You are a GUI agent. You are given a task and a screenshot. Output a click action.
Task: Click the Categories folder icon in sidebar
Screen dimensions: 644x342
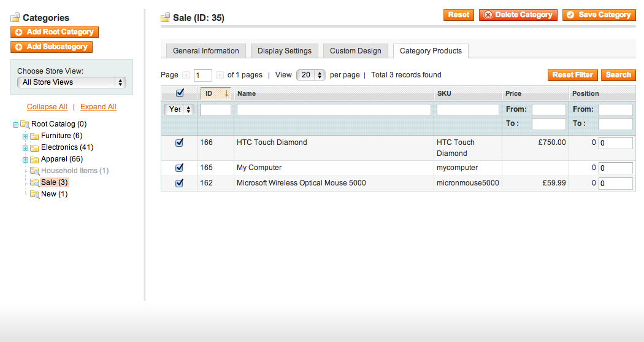(15, 17)
